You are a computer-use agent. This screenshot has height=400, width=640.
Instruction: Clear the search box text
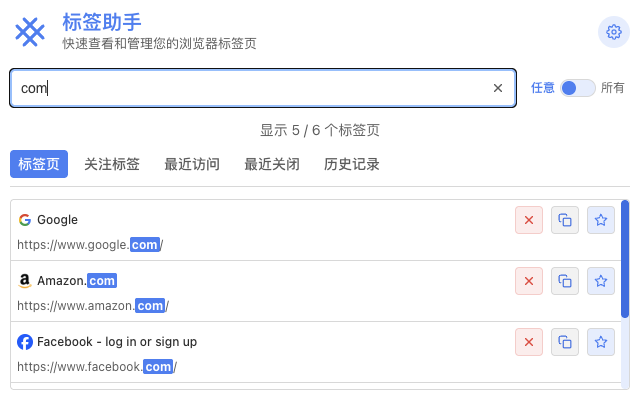498,88
